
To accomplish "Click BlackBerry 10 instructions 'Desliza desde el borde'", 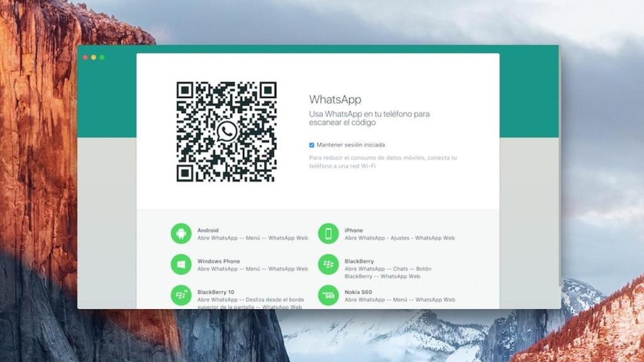I will [x=250, y=303].
